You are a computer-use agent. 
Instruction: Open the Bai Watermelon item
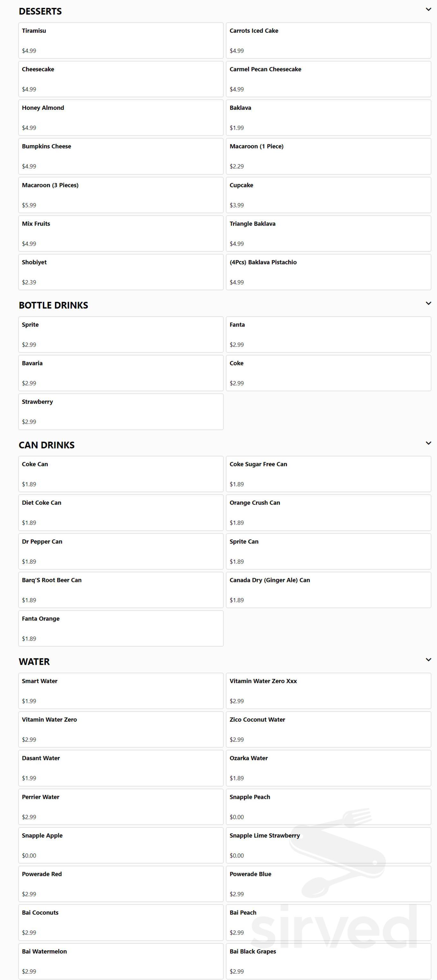121,961
